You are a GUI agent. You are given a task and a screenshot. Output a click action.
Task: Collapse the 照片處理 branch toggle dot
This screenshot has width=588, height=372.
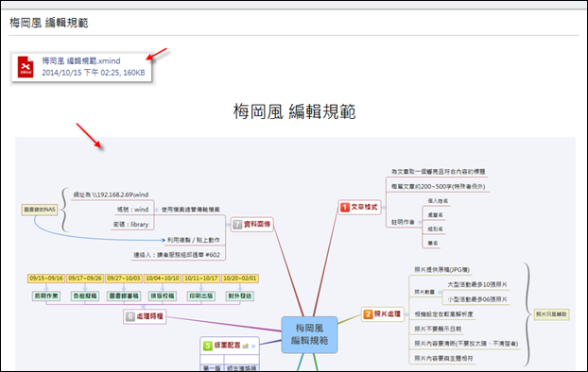point(406,314)
